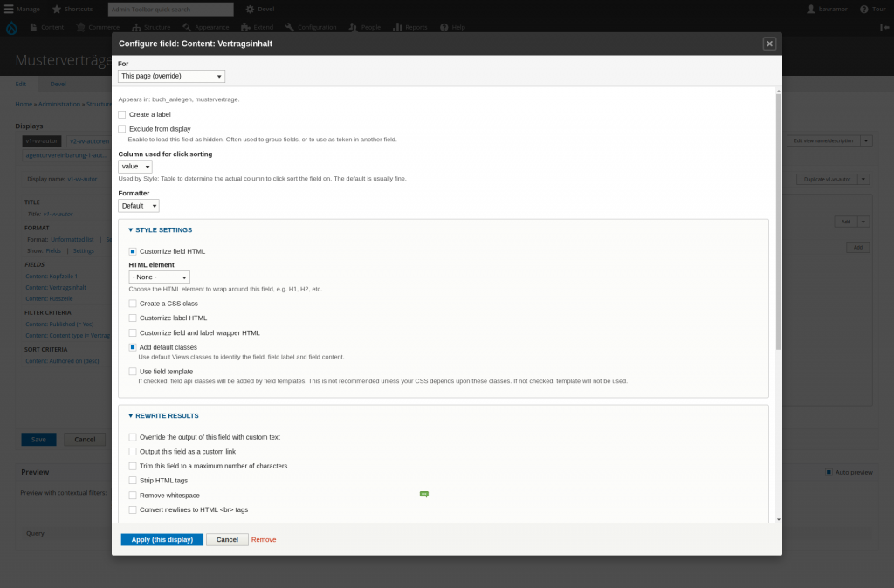
Task: Toggle the Exclude from display checkbox
Action: click(x=122, y=129)
